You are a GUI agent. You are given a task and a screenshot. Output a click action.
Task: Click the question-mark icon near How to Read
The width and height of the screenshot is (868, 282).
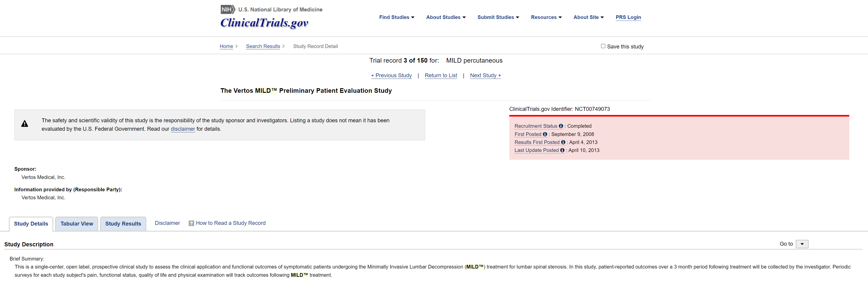click(191, 223)
